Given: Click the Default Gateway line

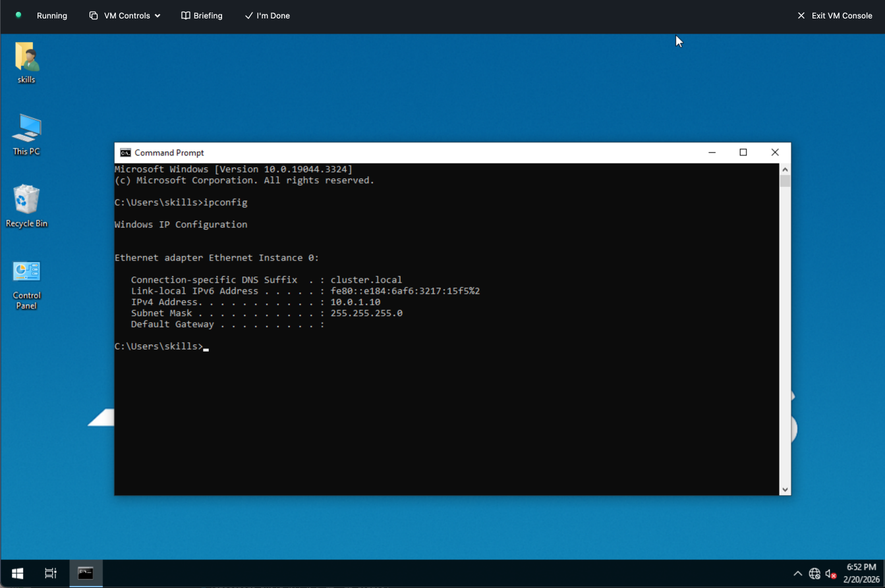Looking at the screenshot, I should tap(227, 325).
